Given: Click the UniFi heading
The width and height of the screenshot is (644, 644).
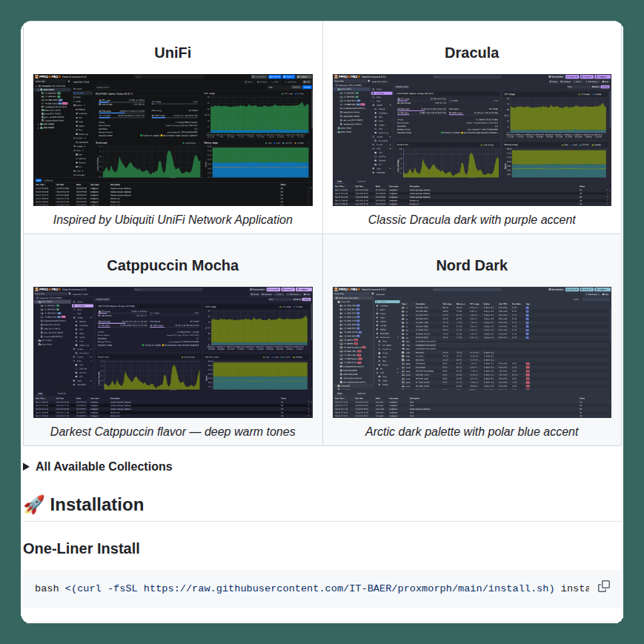Looking at the screenshot, I should point(173,53).
